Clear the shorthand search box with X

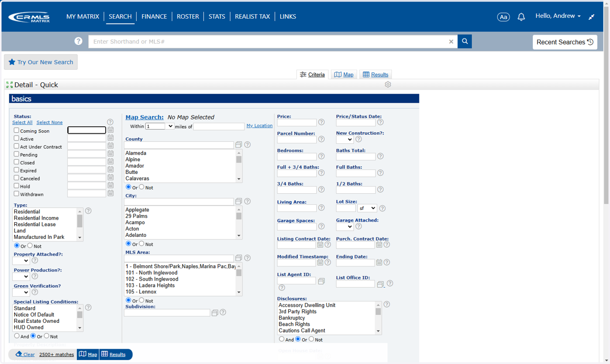(x=451, y=42)
